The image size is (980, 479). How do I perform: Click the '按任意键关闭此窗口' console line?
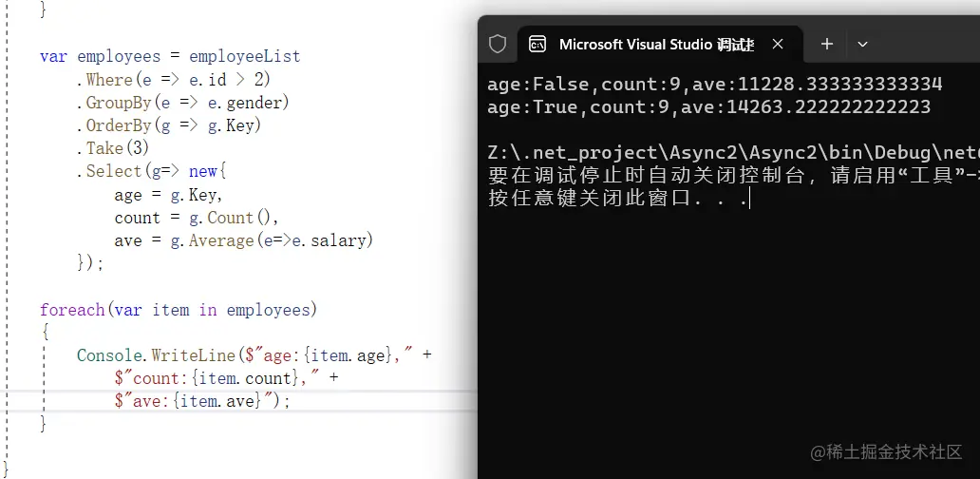(617, 199)
